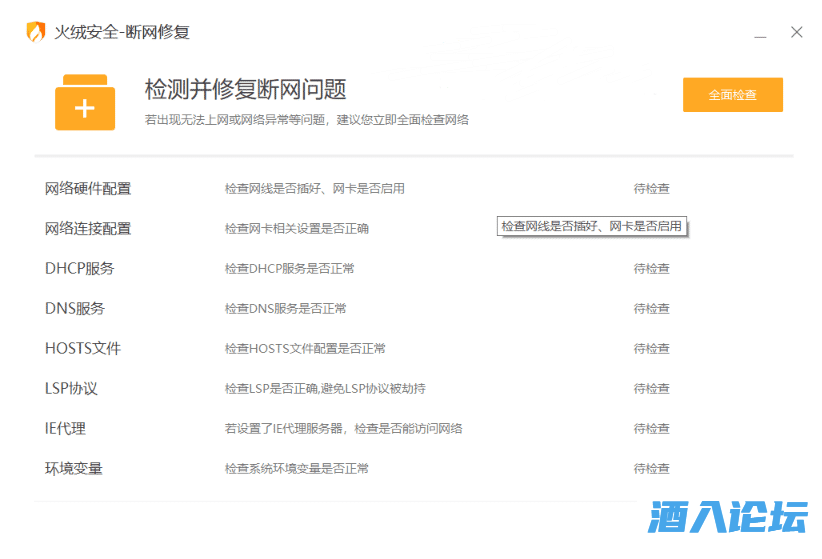
Task: Click the 待检查 status for IE代理
Action: [651, 428]
